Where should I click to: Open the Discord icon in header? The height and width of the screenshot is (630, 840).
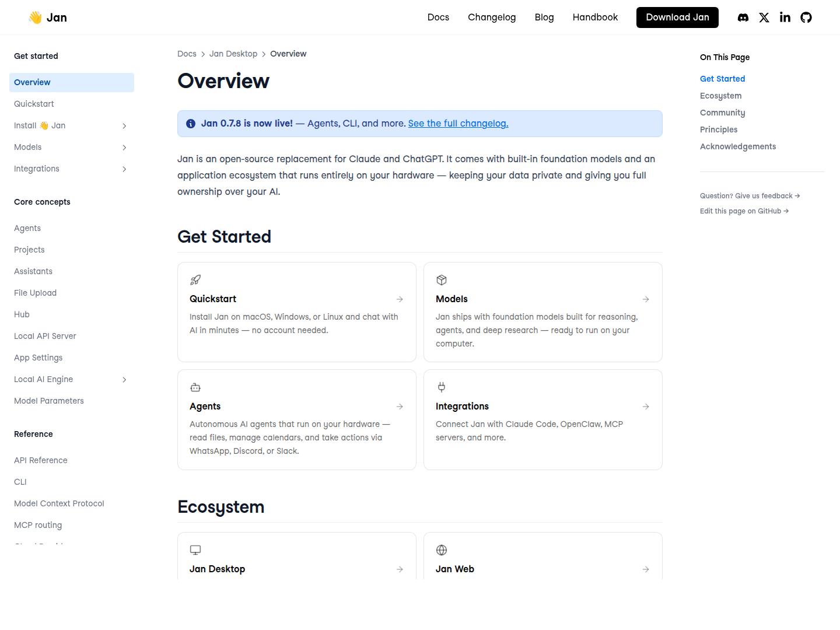(743, 17)
